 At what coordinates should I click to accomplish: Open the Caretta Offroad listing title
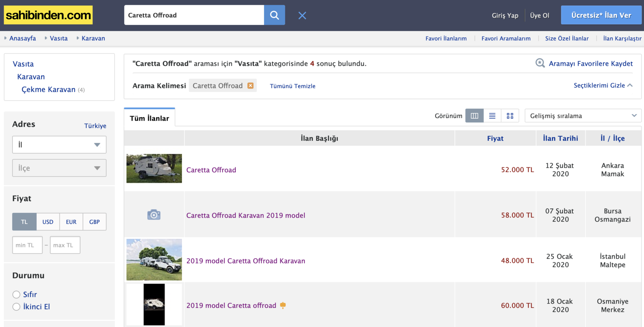click(x=211, y=170)
